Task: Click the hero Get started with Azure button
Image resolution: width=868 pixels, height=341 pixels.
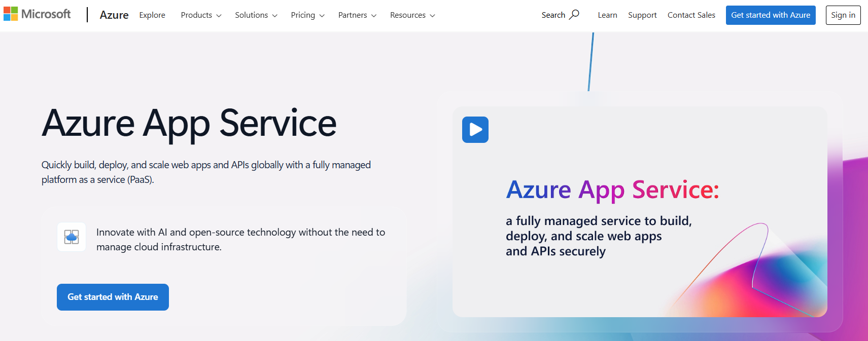Action: [x=113, y=297]
